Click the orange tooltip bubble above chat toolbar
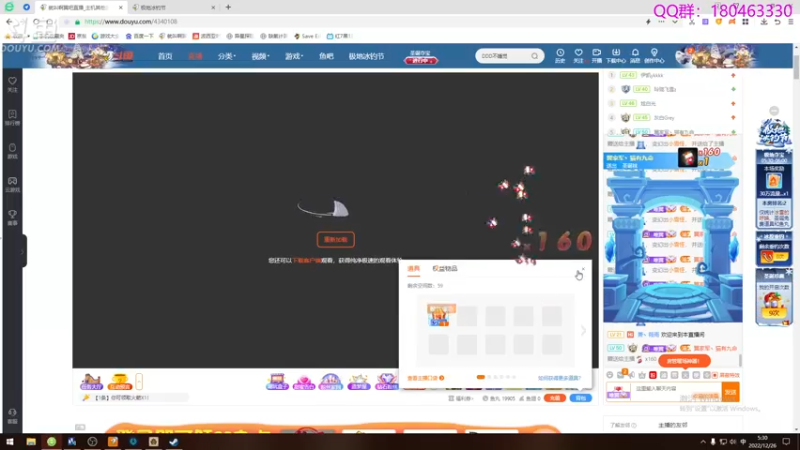This screenshot has height=450, width=800. click(684, 361)
